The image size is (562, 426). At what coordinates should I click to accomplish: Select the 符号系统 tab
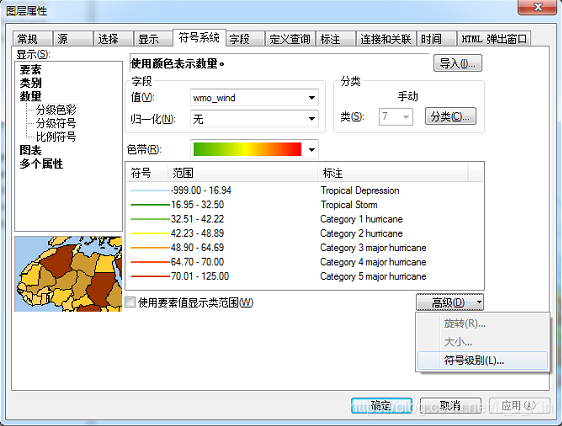point(199,38)
